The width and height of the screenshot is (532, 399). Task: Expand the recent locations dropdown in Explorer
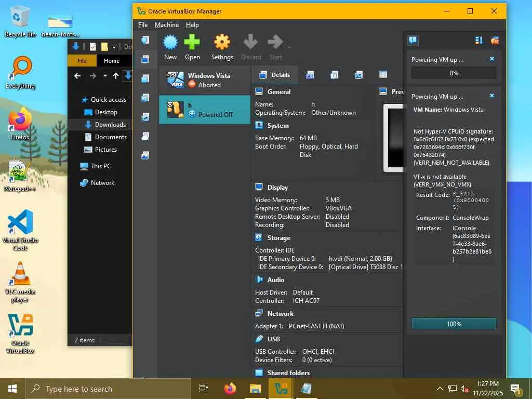pyautogui.click(x=105, y=76)
